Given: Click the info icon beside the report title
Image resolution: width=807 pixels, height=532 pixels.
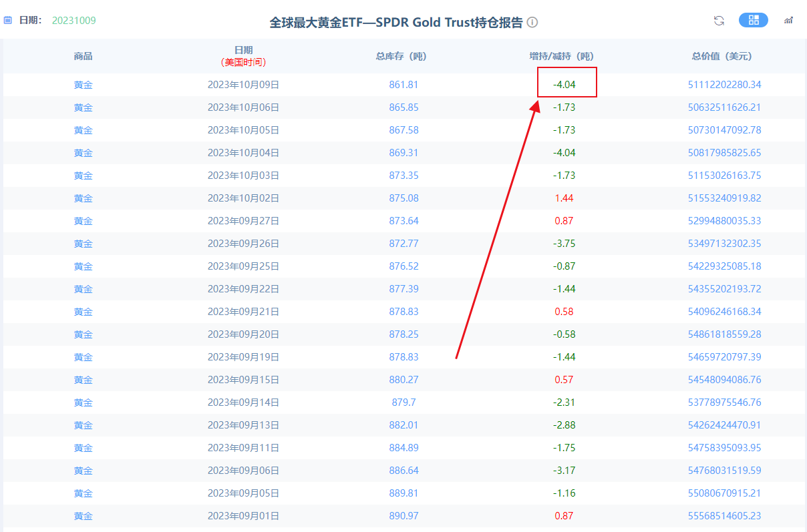Looking at the screenshot, I should coord(532,22).
